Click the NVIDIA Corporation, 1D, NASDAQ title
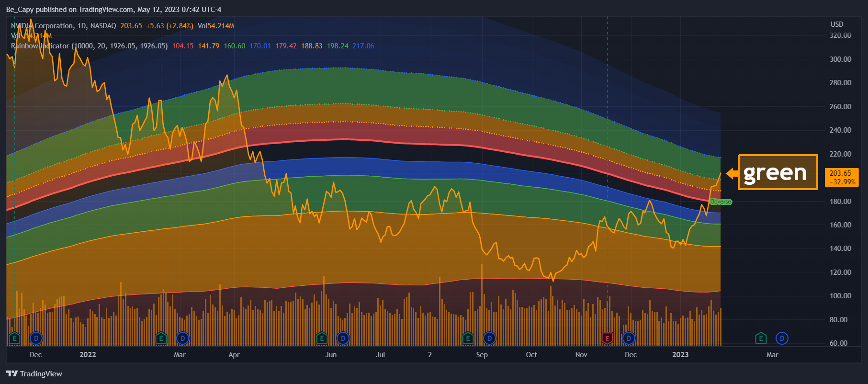The image size is (868, 384). (64, 26)
